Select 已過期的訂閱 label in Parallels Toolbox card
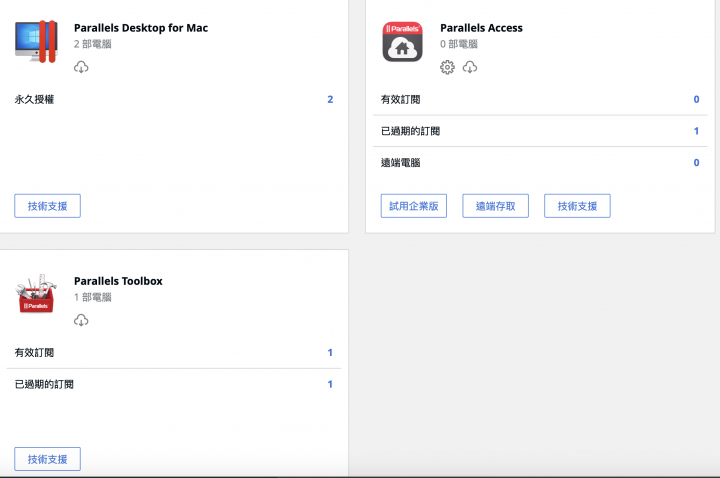Image resolution: width=720 pixels, height=478 pixels. pos(44,384)
